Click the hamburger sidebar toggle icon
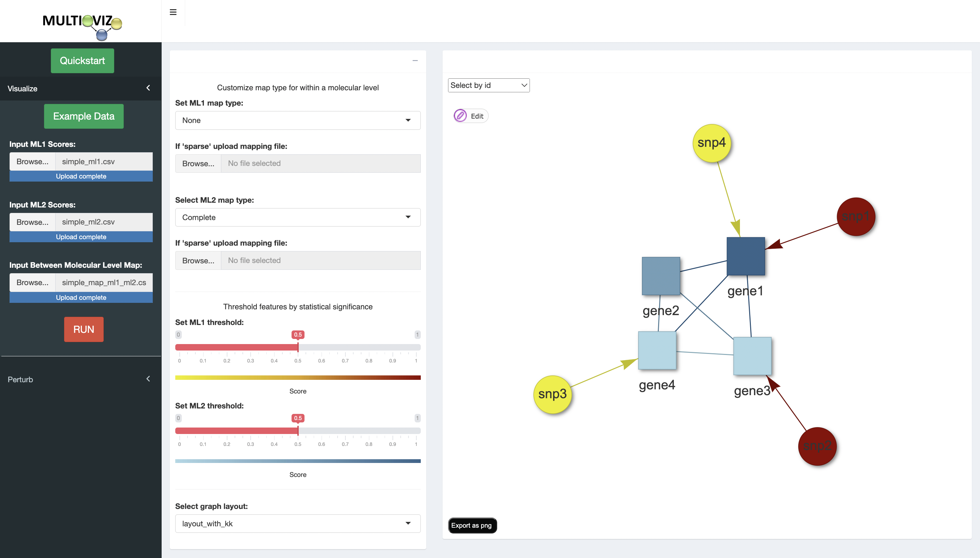 click(173, 12)
